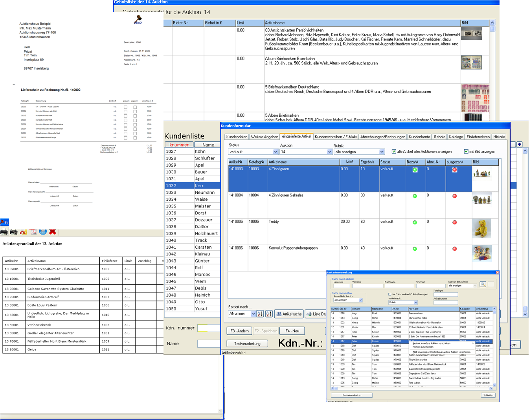The height and width of the screenshot is (420, 529).
Task: Click magnifier search icon in Restantenverwaltung
Action: tap(483, 284)
